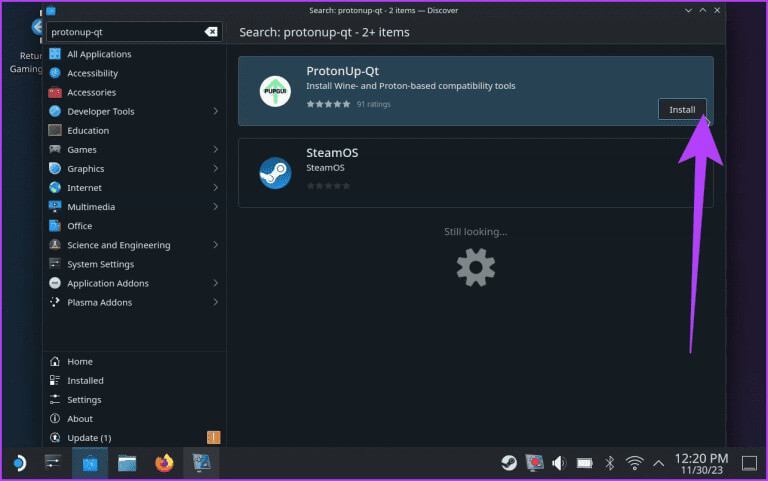This screenshot has height=481, width=768.
Task: Open the Wi-Fi network tray icon
Action: (x=634, y=463)
